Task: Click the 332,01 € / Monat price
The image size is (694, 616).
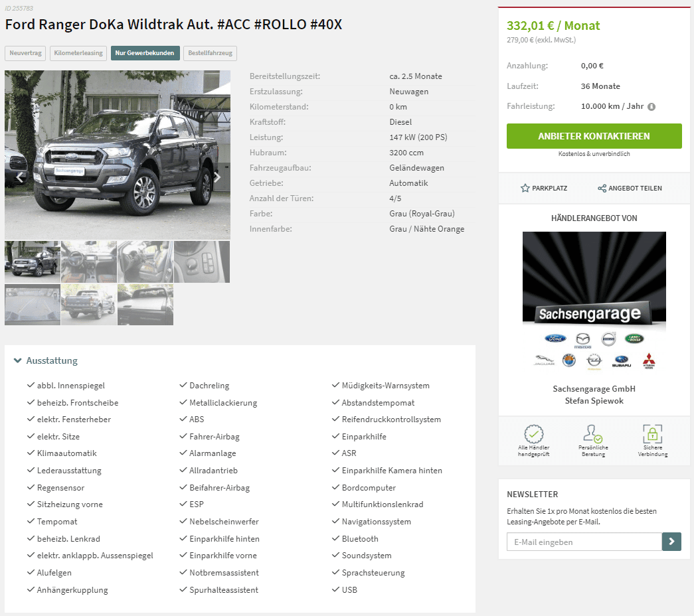Action: click(553, 26)
